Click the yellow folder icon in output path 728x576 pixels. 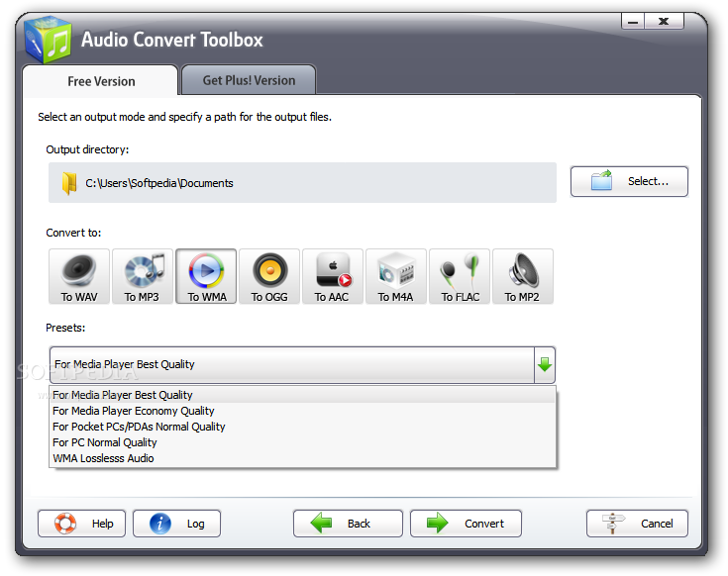(69, 183)
